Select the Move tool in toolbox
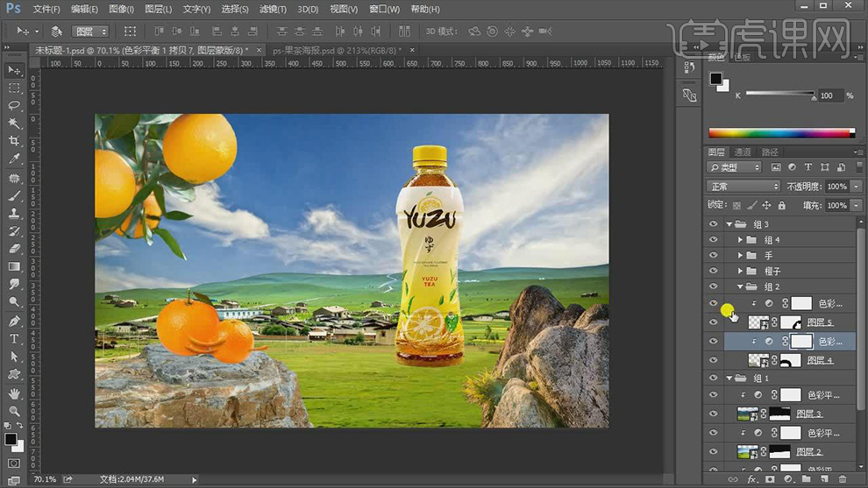 [14, 70]
